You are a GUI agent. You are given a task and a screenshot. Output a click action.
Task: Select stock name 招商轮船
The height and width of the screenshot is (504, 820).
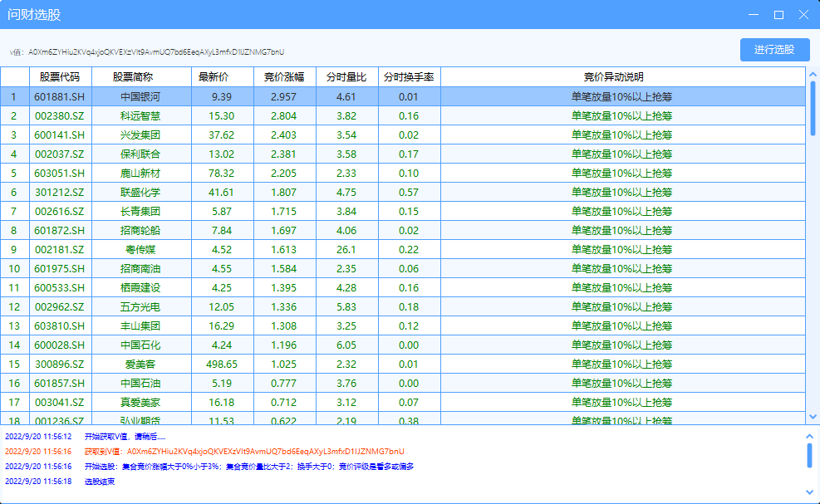point(140,231)
